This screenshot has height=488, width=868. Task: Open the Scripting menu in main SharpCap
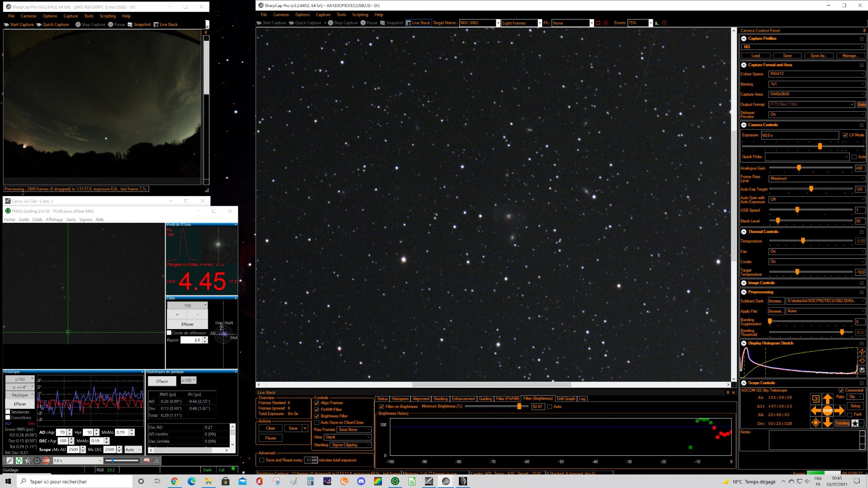[x=360, y=15]
